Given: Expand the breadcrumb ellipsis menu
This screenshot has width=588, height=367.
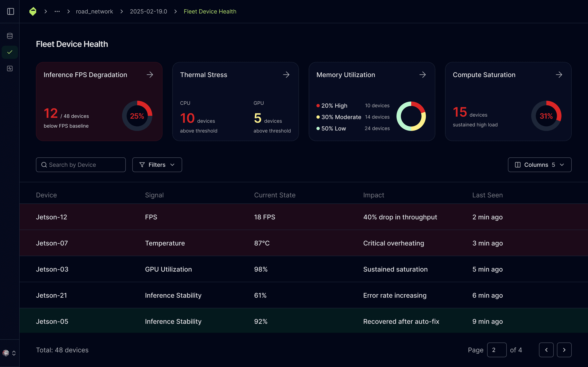Looking at the screenshot, I should coord(57,11).
